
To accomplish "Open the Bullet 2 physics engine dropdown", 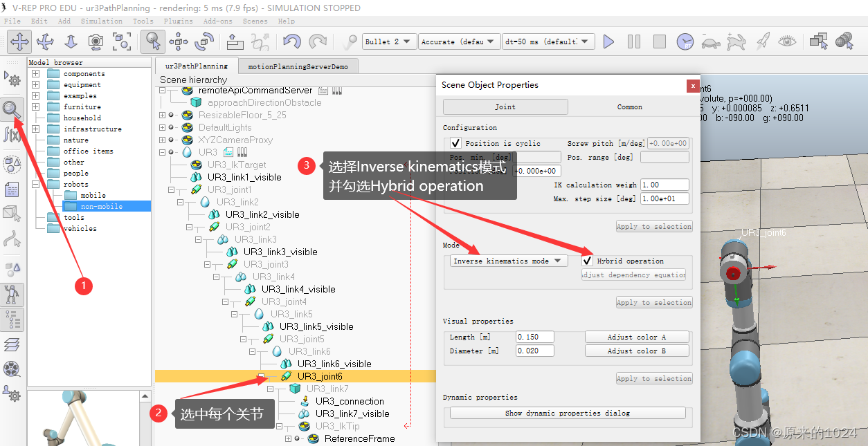I will [390, 41].
